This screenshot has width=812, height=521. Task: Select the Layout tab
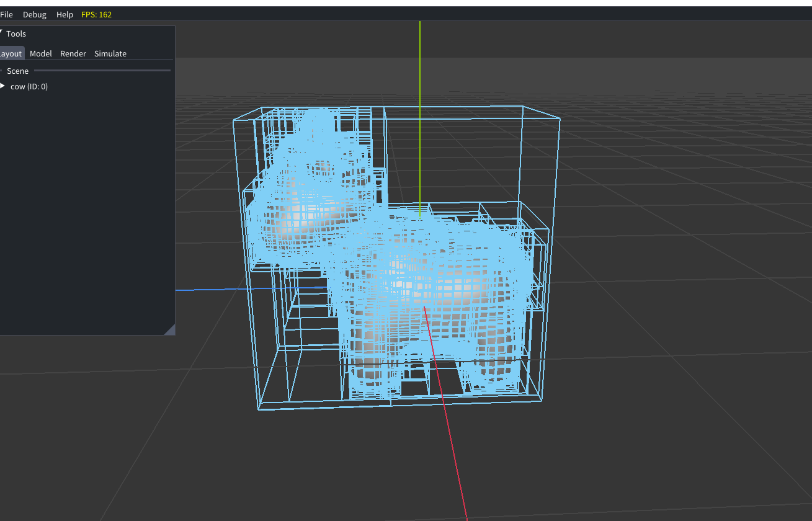pos(11,54)
